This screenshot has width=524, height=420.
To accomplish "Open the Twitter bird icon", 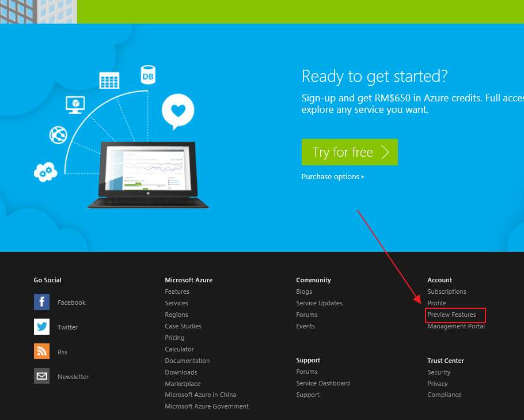I will click(42, 327).
